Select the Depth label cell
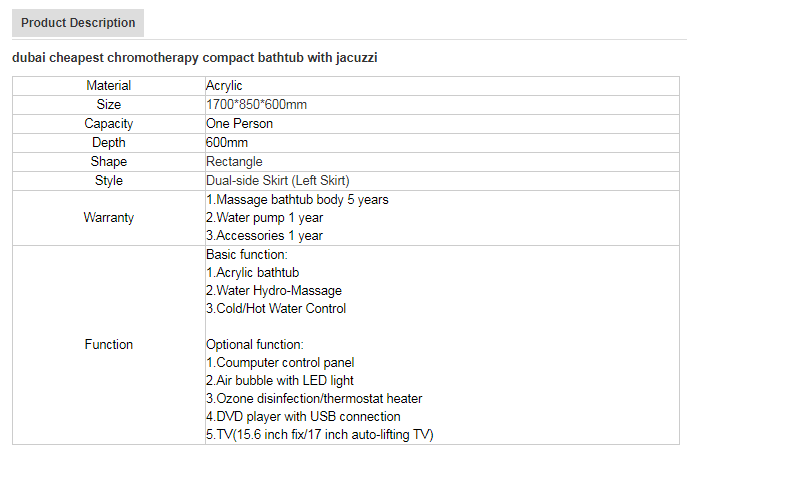Screen dimensions: 809x481 pos(108,143)
